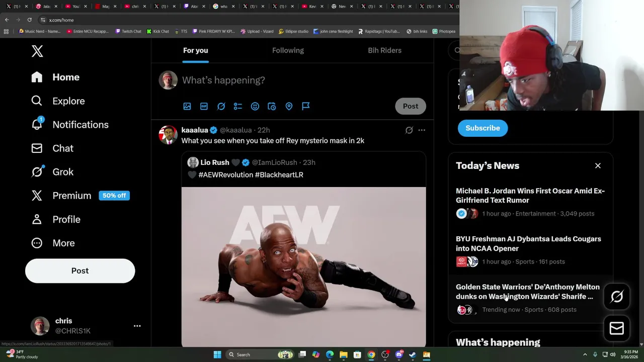
Task: Open Chrome from the taskbar
Action: 371,354
